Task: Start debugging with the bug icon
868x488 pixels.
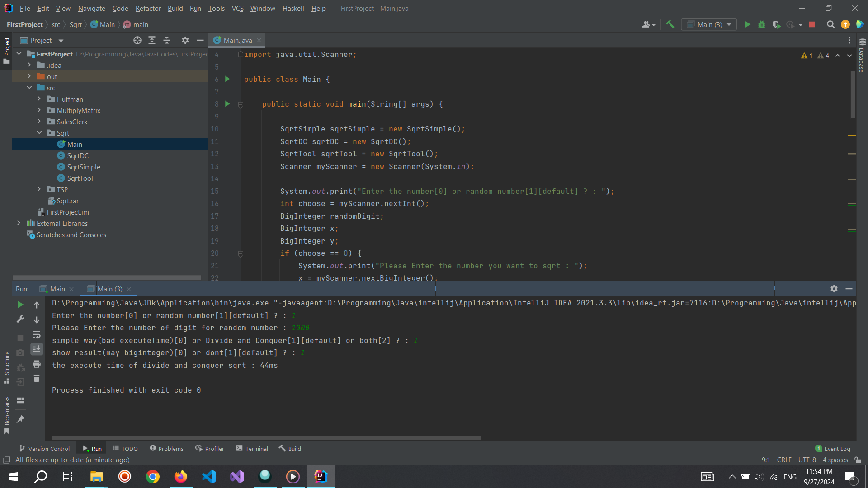Action: (x=762, y=25)
